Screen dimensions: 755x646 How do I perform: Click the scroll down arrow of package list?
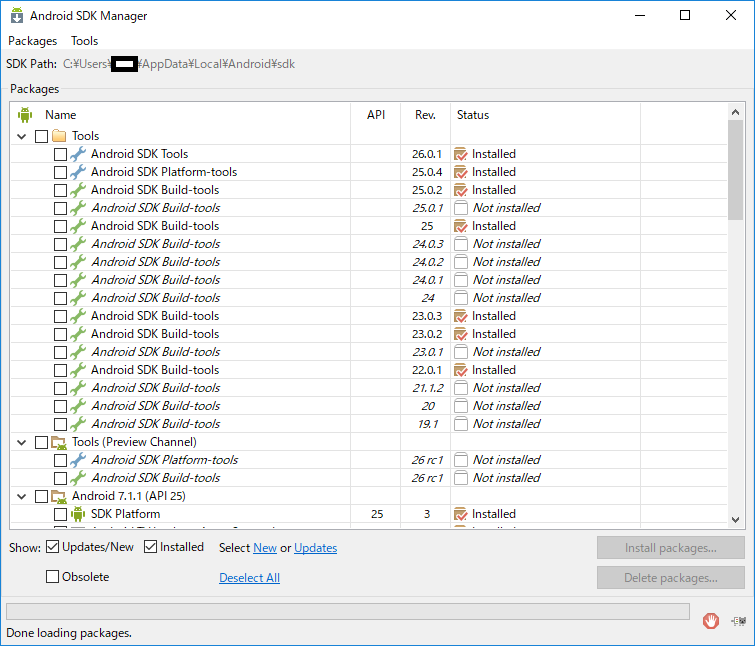(735, 519)
